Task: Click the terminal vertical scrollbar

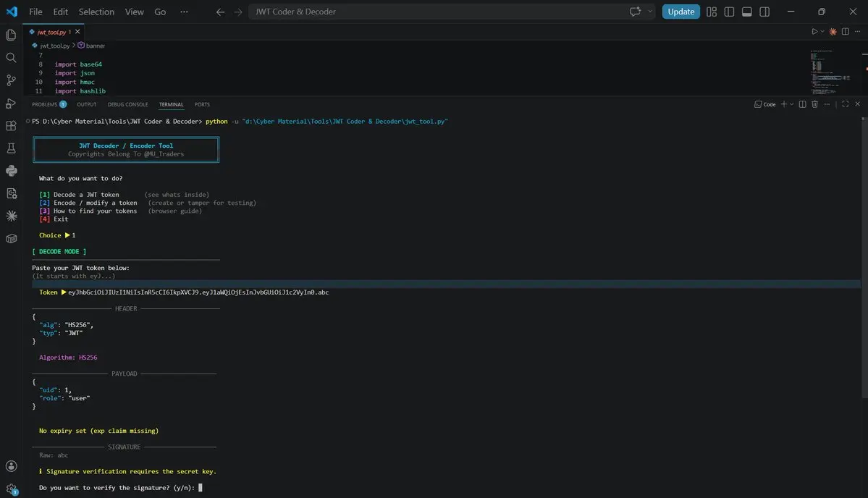Action: point(864,258)
